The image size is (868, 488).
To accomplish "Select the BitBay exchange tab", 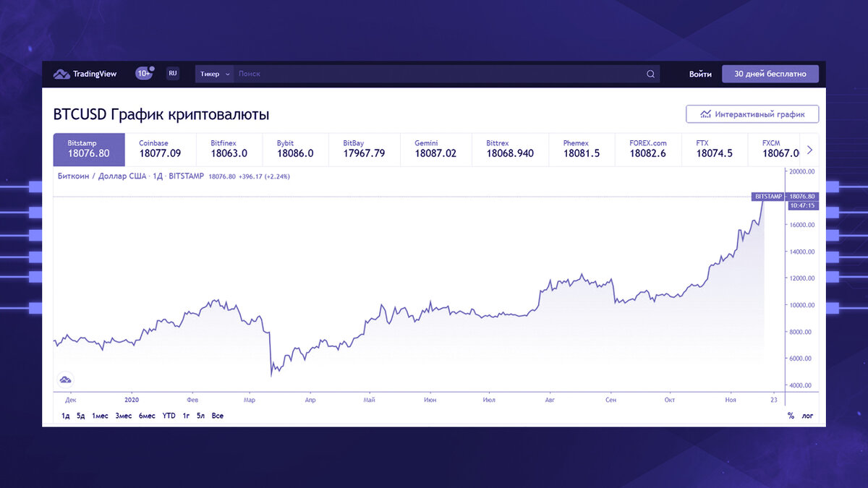I will click(364, 149).
